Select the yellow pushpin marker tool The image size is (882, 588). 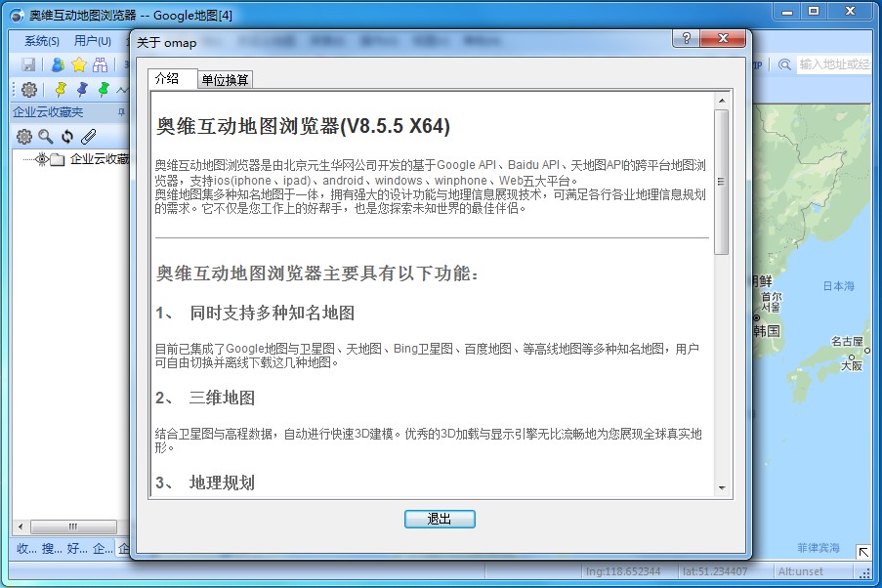61,89
